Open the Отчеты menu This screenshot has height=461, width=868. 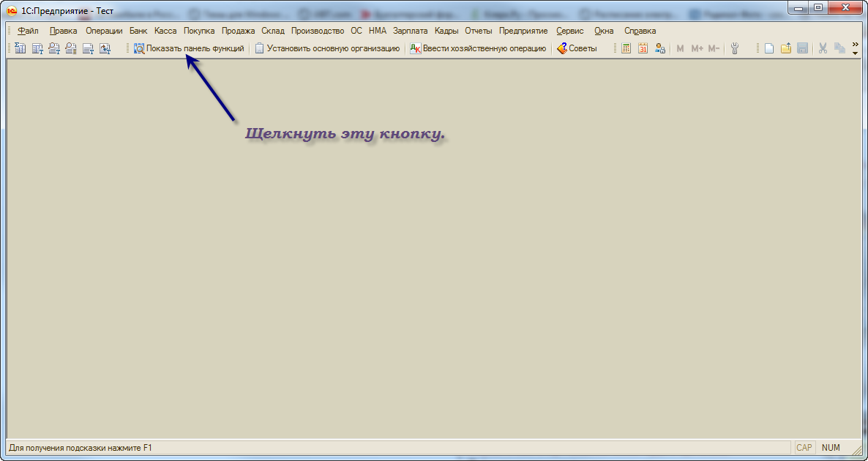pos(479,31)
